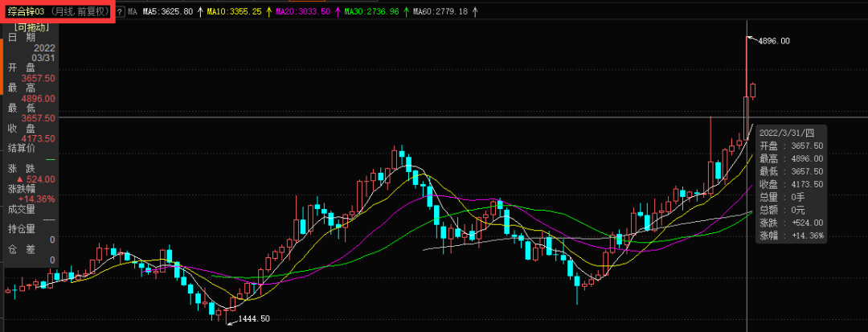Select the MA10:3355.25 indicator text
Image resolution: width=868 pixels, height=332 pixels.
point(234,12)
